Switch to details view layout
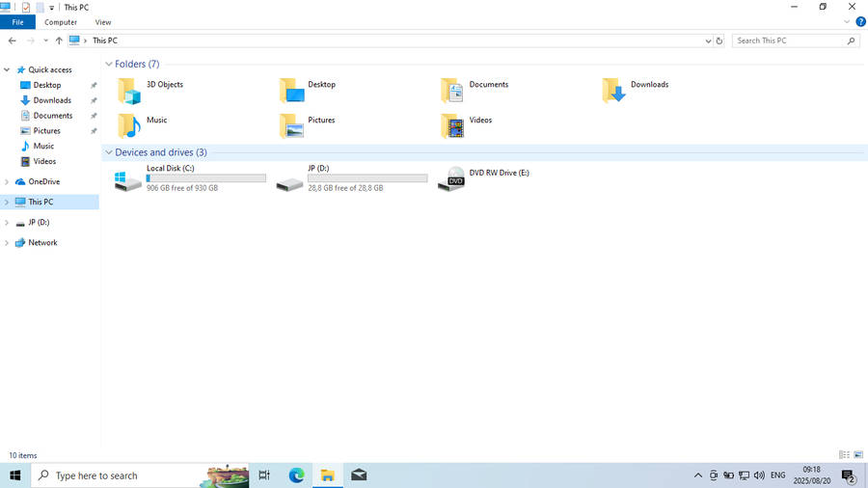 coord(844,455)
